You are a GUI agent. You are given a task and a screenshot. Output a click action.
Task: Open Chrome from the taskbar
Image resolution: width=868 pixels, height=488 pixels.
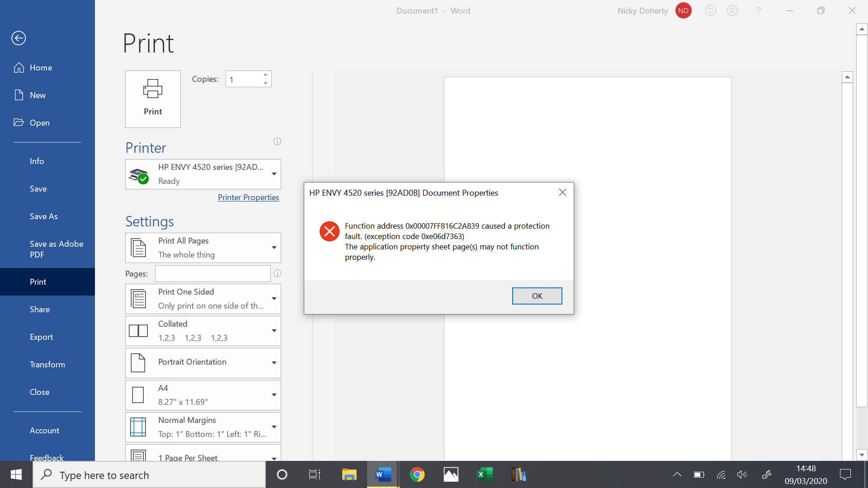pos(417,474)
